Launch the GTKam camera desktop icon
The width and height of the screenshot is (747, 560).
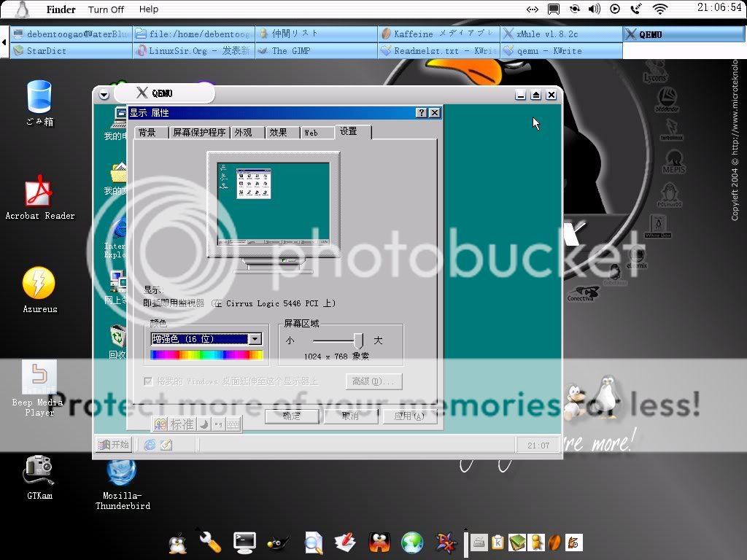[39, 477]
